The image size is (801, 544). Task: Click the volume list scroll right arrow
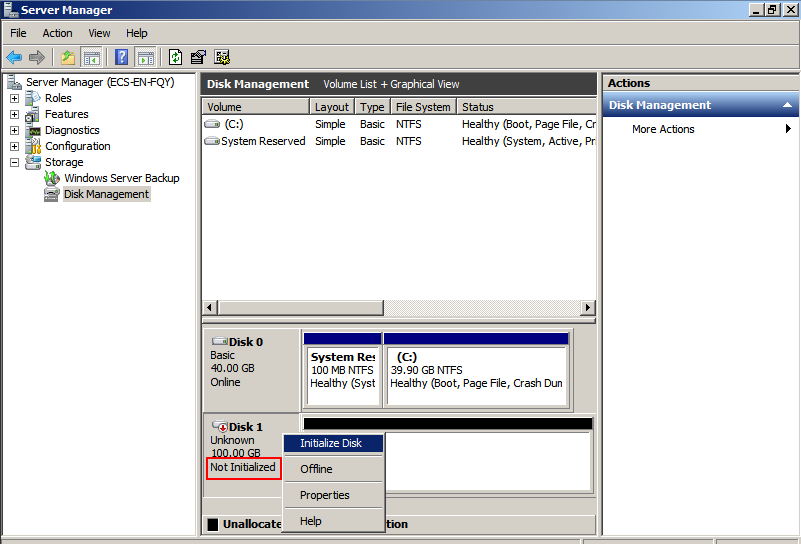pyautogui.click(x=588, y=308)
